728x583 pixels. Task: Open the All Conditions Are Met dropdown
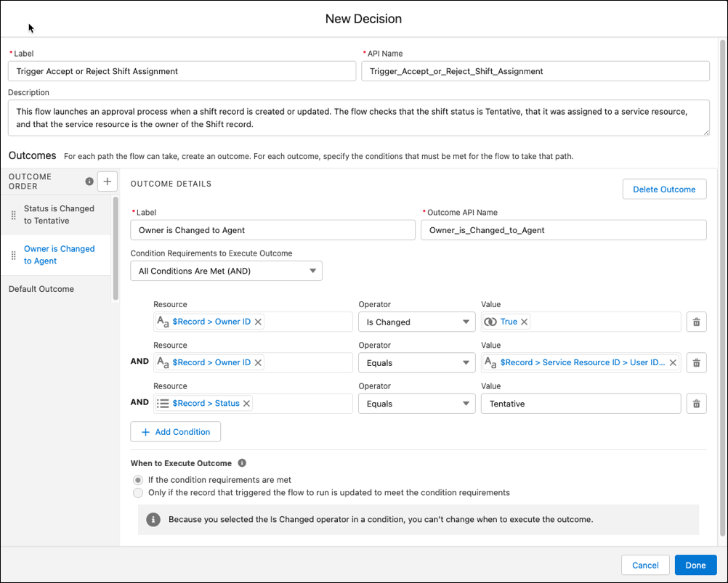tap(226, 271)
